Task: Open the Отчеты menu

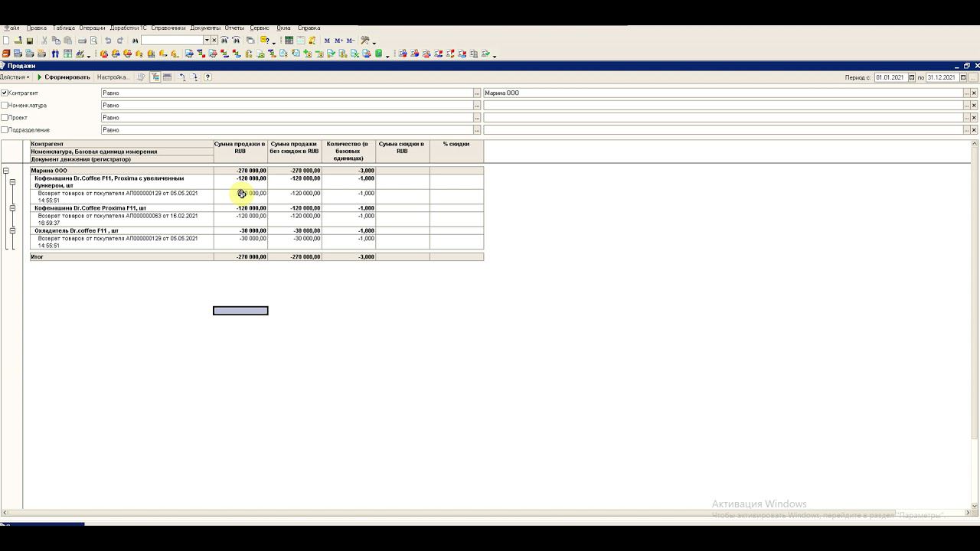Action: tap(234, 28)
